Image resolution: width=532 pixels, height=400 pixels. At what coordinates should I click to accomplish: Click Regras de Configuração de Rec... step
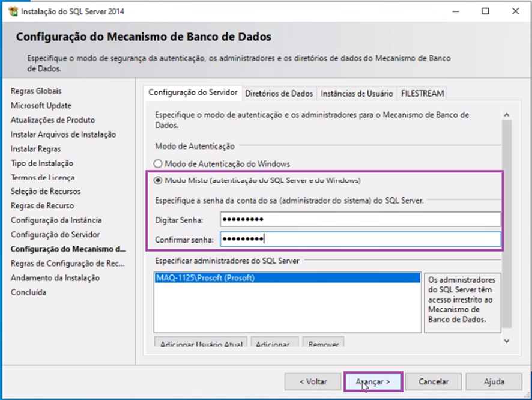(x=67, y=264)
